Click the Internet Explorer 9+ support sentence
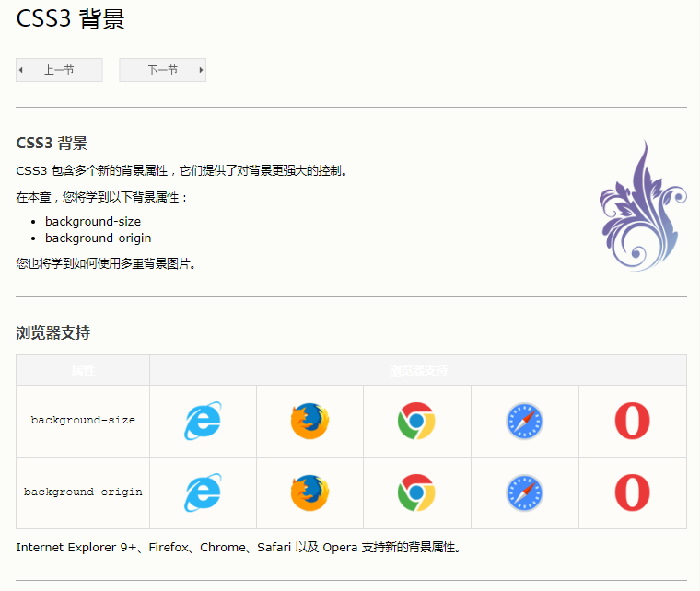Screen dimensions: 700x591 [x=239, y=548]
